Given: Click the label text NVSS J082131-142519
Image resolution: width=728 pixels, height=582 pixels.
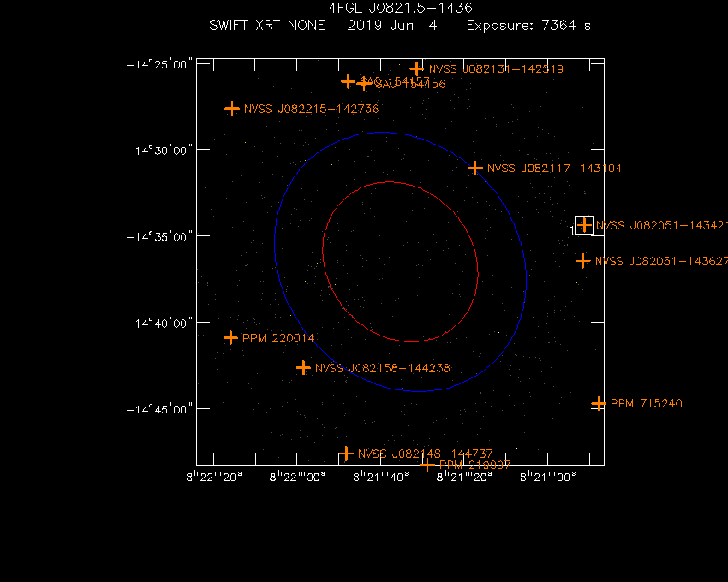Looking at the screenshot, I should (x=496, y=69).
